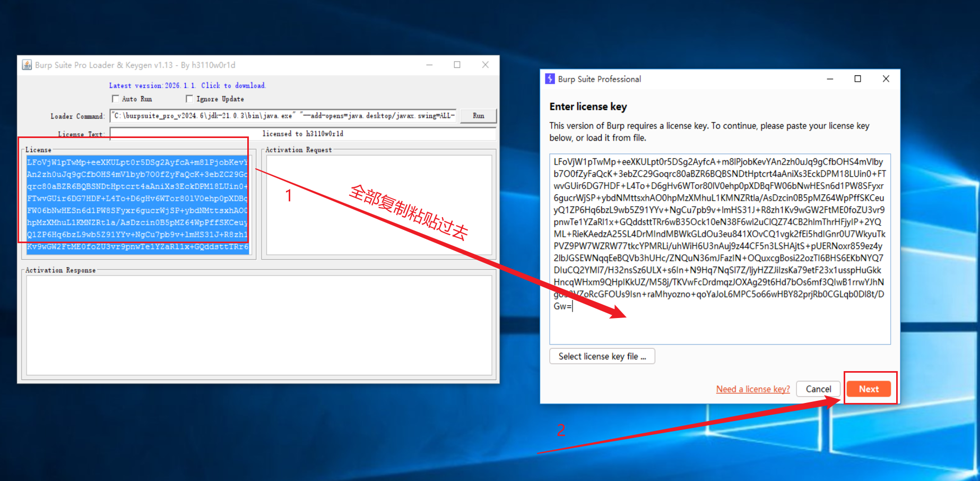Close the Burp Suite Professional dialog

(886, 79)
